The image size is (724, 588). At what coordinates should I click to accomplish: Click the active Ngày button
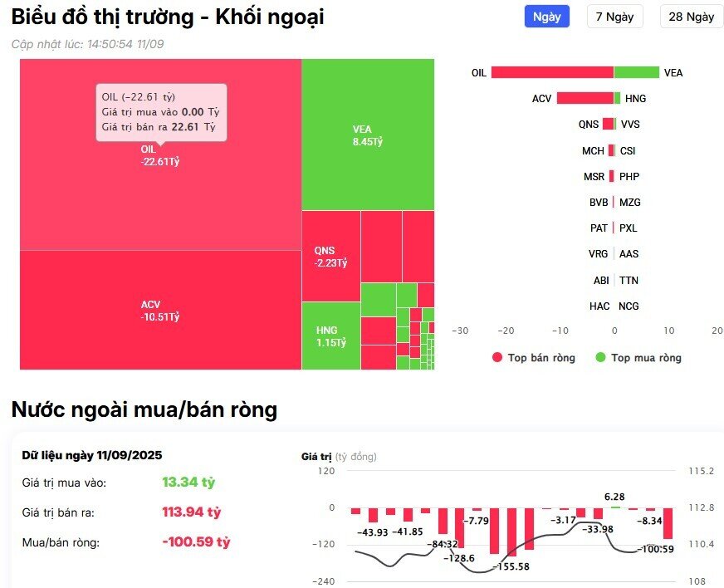(545, 17)
